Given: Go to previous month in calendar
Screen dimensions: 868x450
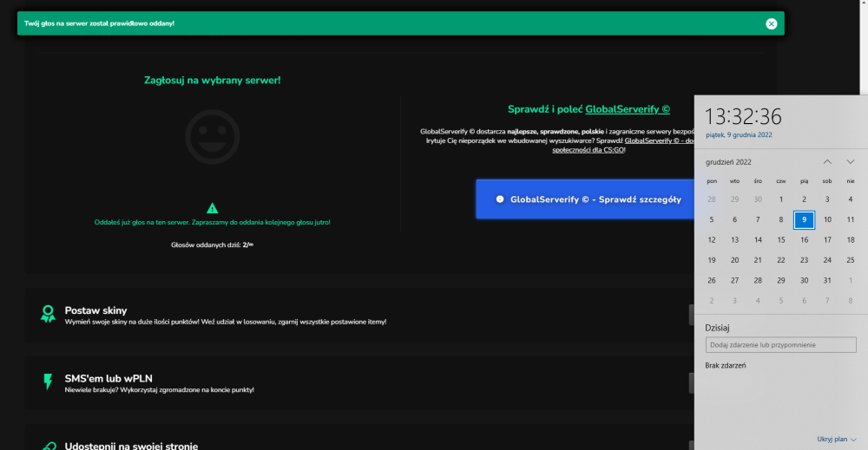Looking at the screenshot, I should tap(827, 162).
